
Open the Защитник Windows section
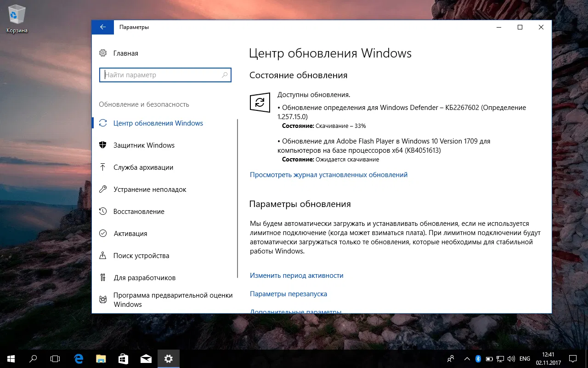click(144, 145)
